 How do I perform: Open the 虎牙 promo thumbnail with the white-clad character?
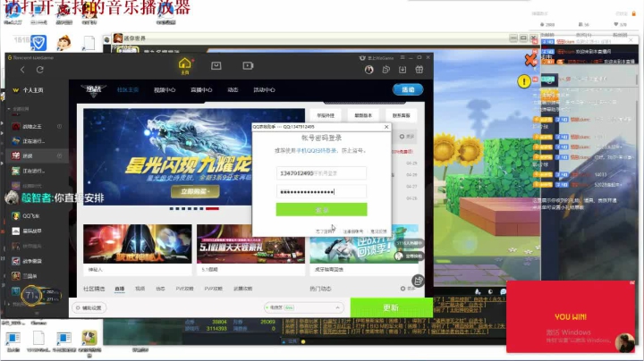click(x=364, y=246)
